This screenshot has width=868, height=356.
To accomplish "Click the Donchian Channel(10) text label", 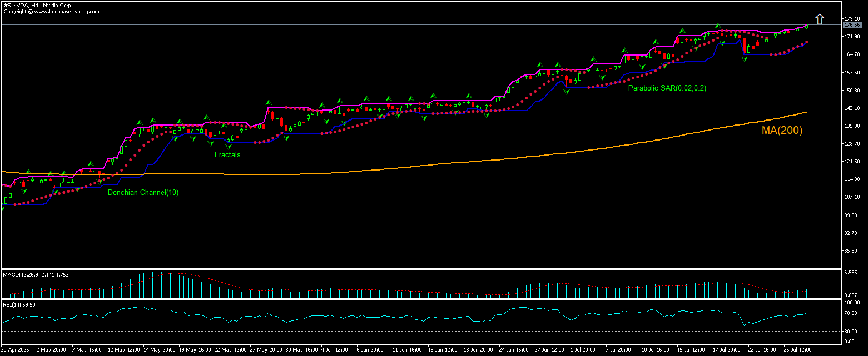I will (x=143, y=192).
